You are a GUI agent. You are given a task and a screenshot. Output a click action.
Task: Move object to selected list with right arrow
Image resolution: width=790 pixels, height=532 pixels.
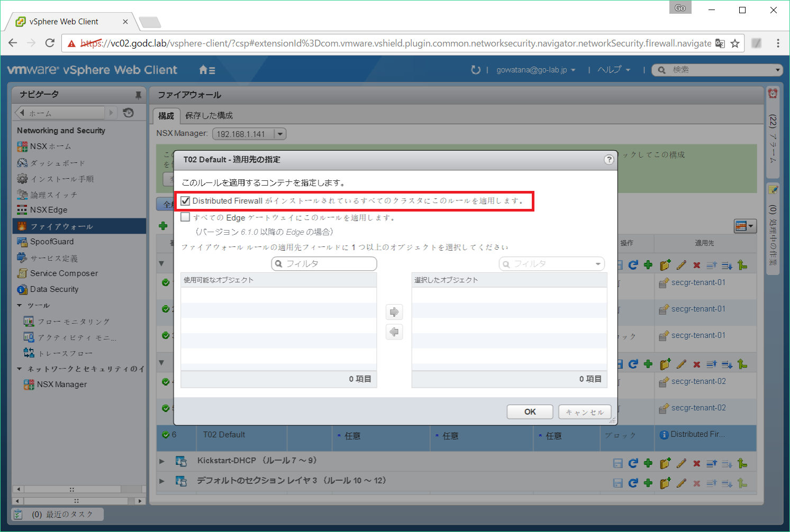point(394,312)
